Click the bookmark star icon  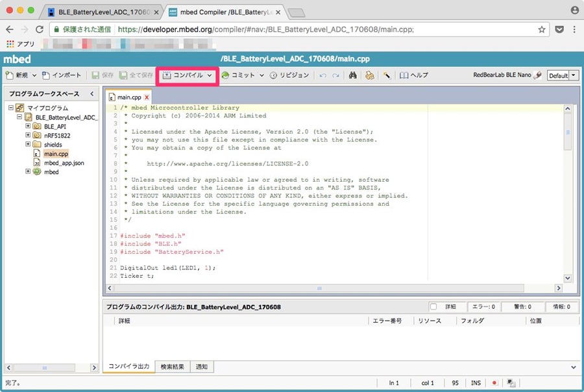(542, 29)
